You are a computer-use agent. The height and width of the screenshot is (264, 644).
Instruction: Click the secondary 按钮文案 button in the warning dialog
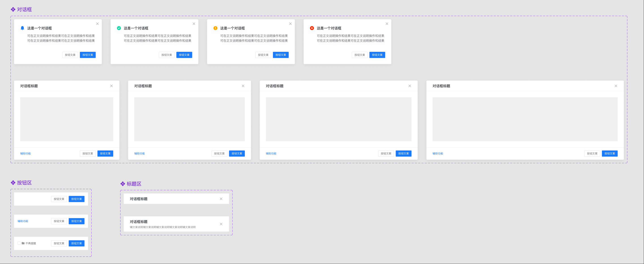pos(263,55)
